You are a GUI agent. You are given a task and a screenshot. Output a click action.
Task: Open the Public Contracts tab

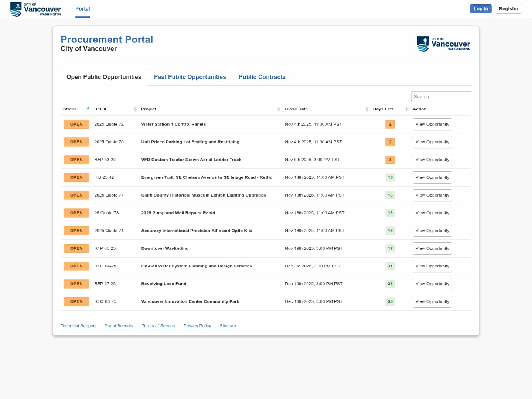pos(262,77)
